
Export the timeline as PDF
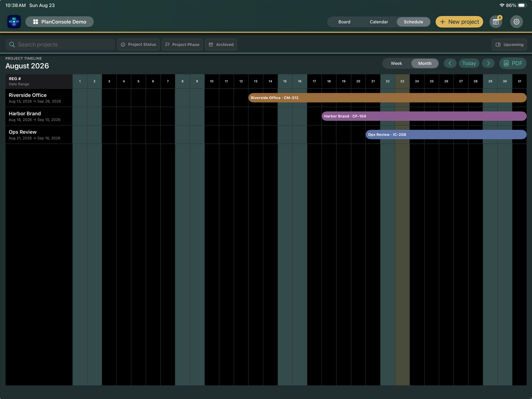513,63
